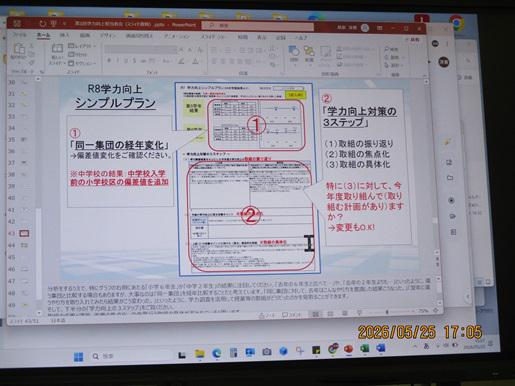Click the 75% zoom level
This screenshot has width=515, height=386.
click(423, 310)
